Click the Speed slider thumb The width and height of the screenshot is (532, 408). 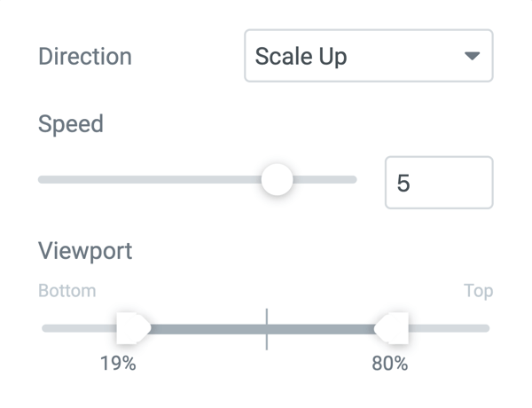click(x=277, y=179)
